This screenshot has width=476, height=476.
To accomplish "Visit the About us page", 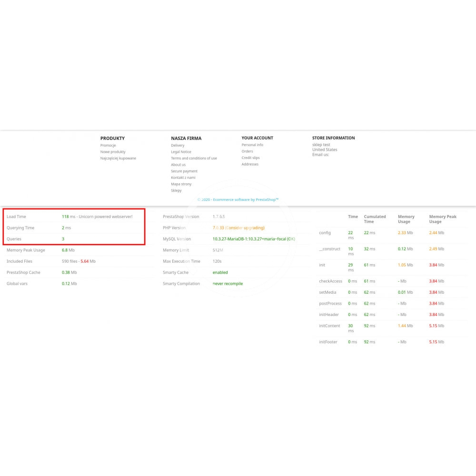I will (x=178, y=165).
